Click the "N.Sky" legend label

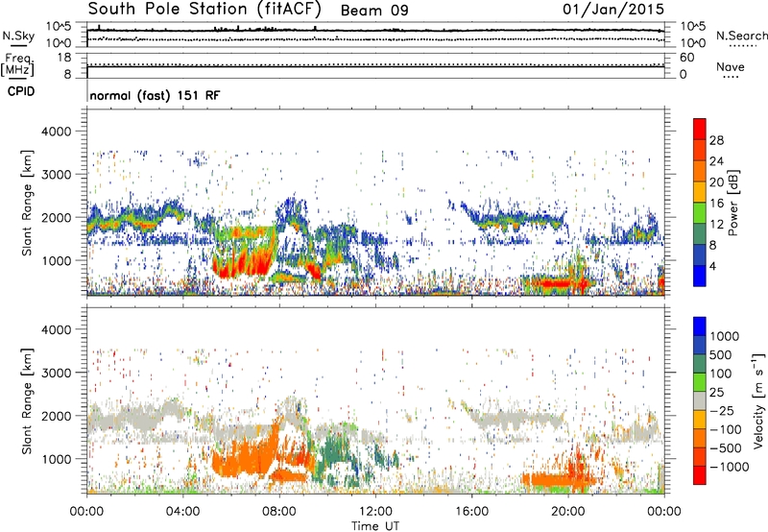18,36
